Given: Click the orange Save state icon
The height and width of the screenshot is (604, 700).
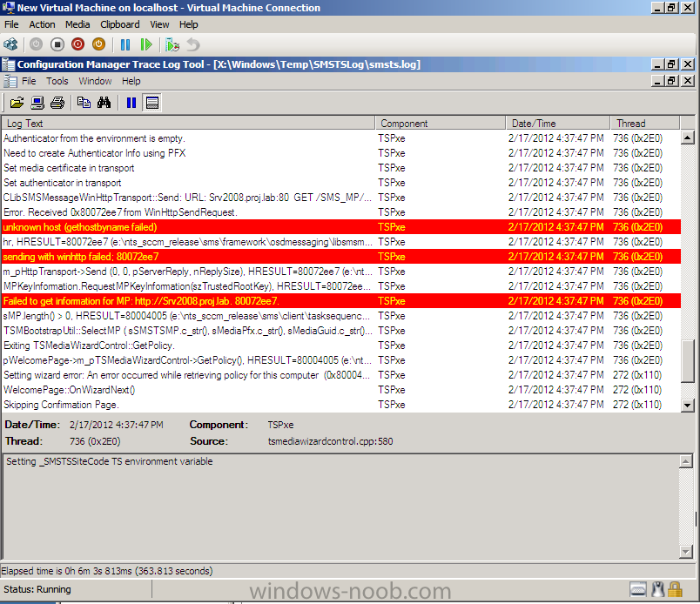Looking at the screenshot, I should [x=98, y=44].
